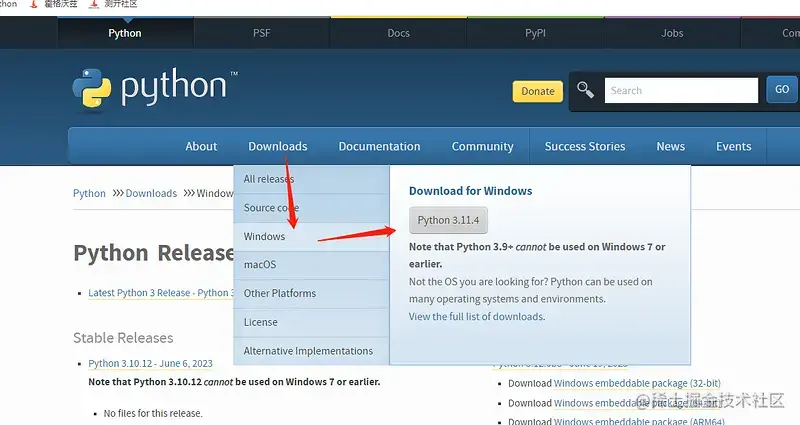Download Windows embeddable package (ARM64)
The height and width of the screenshot is (425, 800).
(639, 421)
